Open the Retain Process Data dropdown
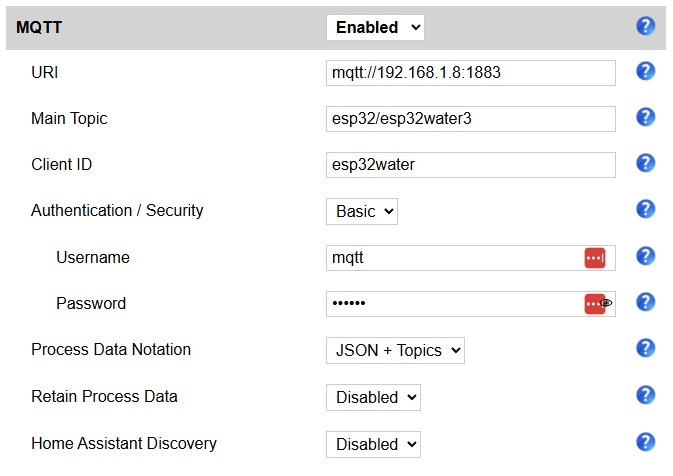673x476 pixels. 373,397
